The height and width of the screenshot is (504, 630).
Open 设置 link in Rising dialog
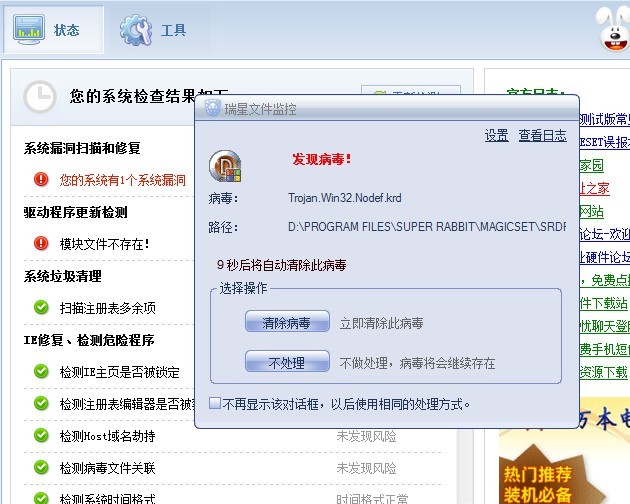coord(497,135)
